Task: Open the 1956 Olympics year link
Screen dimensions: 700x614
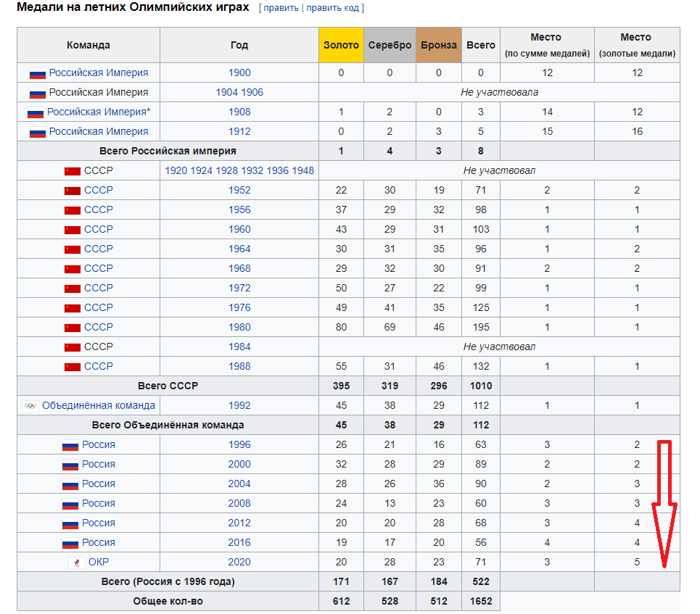Action: pos(239,209)
